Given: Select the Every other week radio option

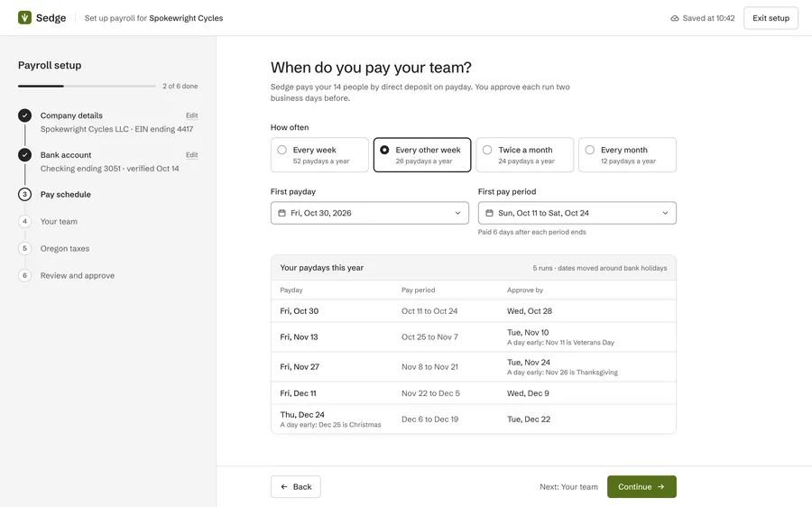Looking at the screenshot, I should [422, 155].
